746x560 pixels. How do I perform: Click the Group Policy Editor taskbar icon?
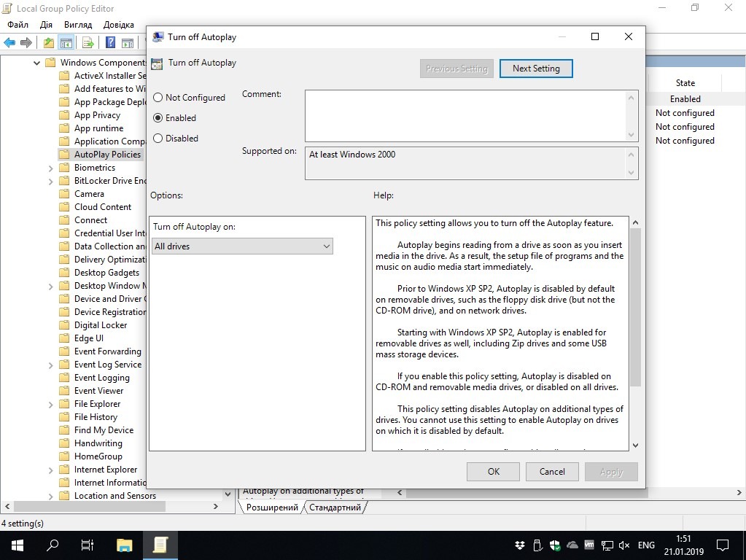[160, 545]
